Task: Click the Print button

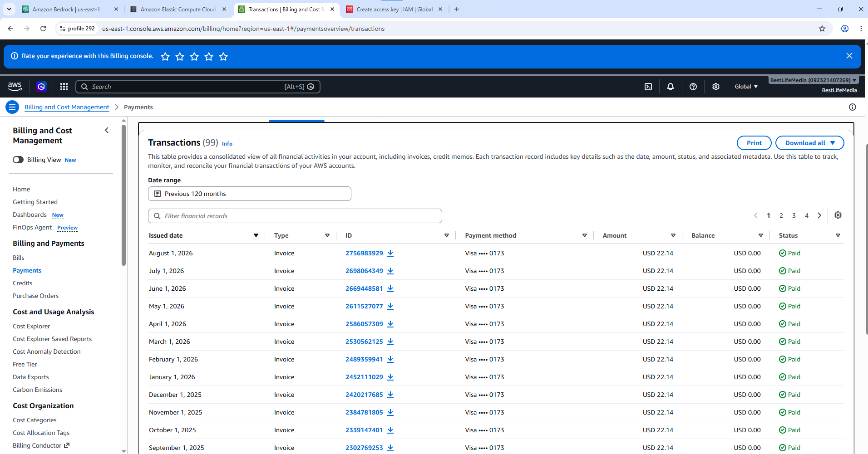Action: click(754, 143)
